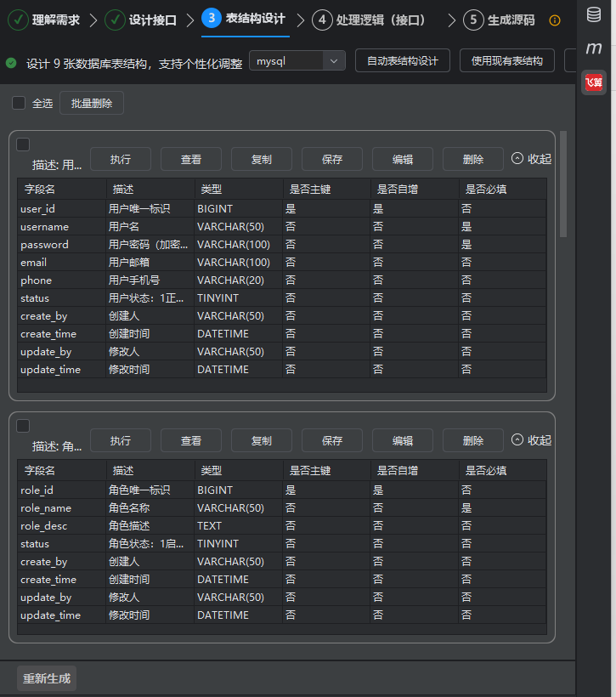This screenshot has width=616, height=697.
Task: Click 自动表结构设计 button
Action: (403, 60)
